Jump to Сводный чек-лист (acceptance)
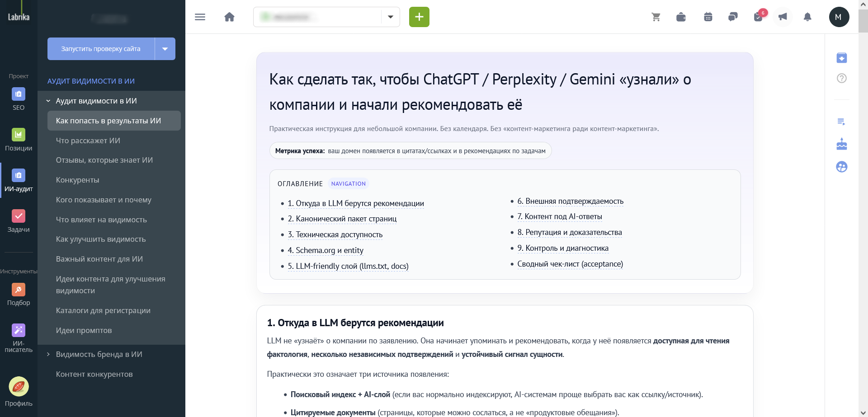868x417 pixels. click(570, 264)
